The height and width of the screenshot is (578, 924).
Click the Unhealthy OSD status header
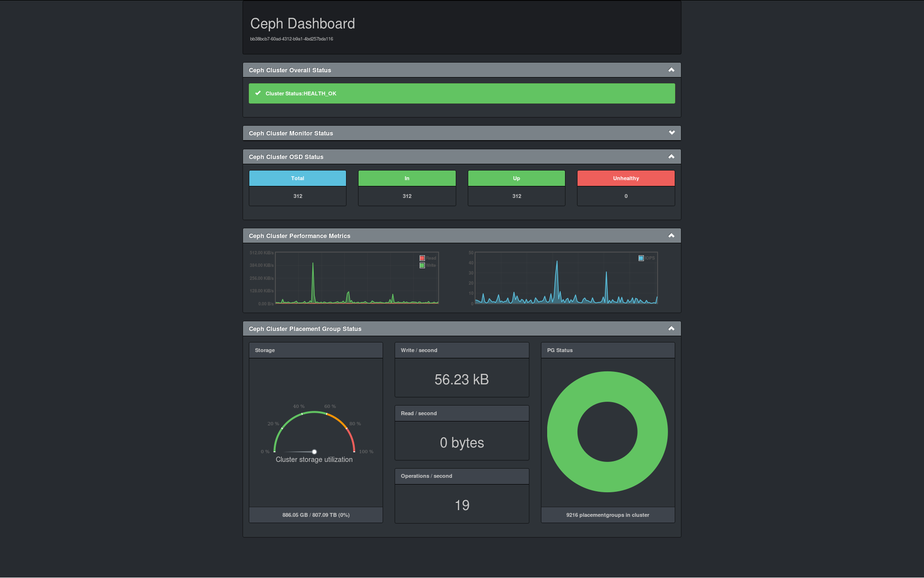pos(626,178)
